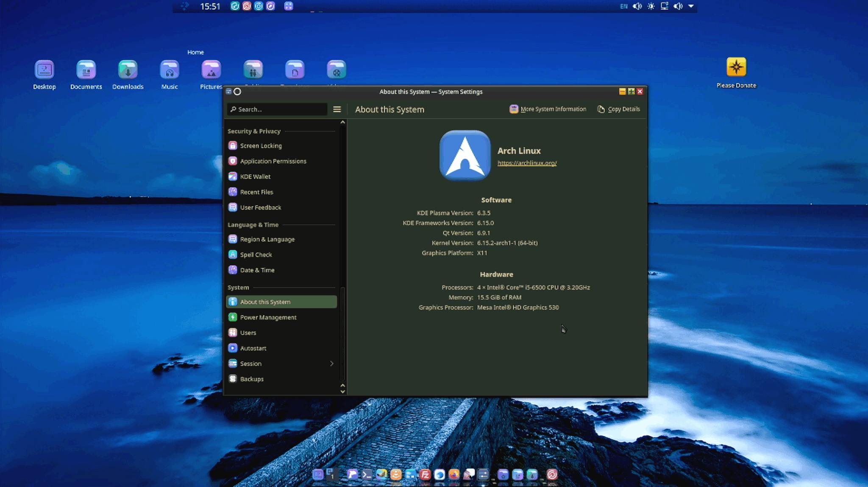Open the Downloads folder on the desktop

[128, 70]
